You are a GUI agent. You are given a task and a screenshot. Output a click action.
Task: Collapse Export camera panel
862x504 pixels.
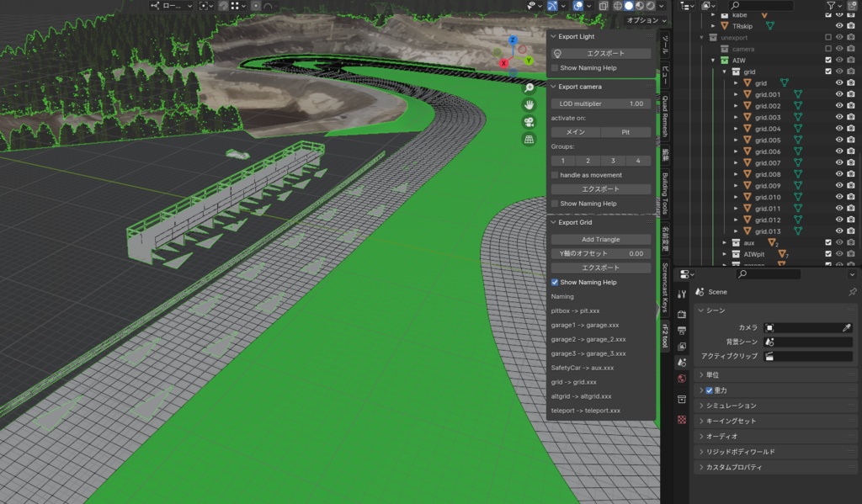coord(554,87)
